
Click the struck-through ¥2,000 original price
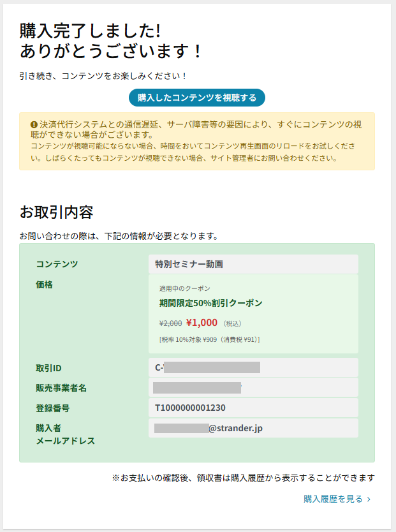170,323
